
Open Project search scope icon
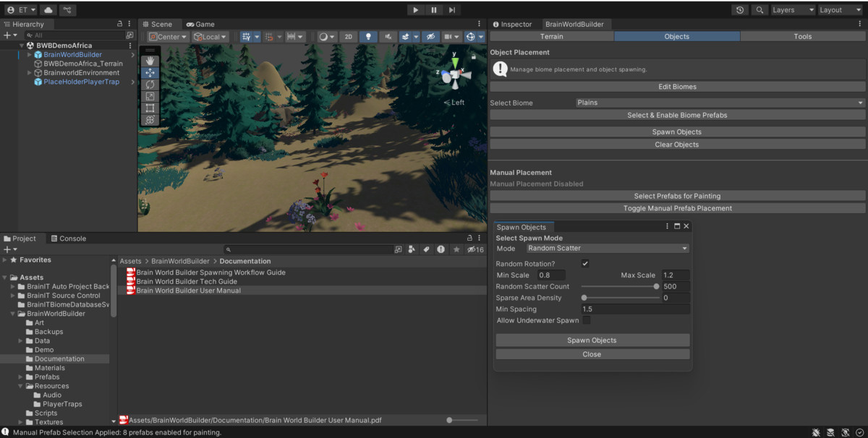tap(398, 249)
